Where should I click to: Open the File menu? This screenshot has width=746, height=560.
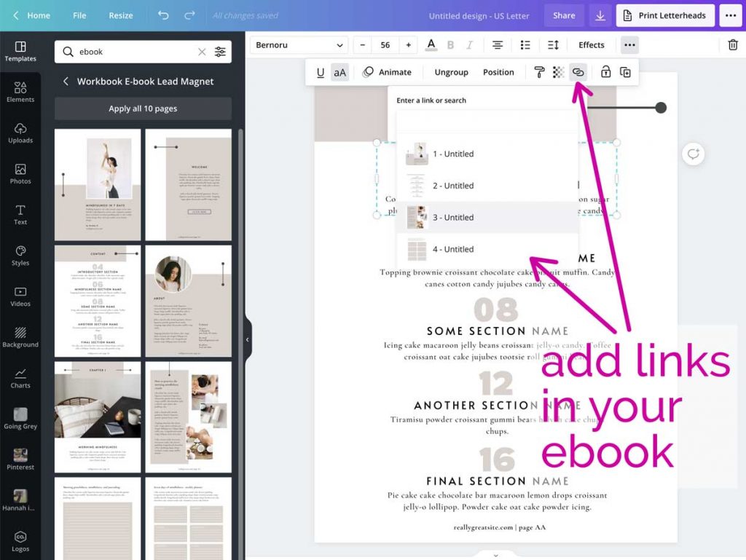tap(81, 15)
